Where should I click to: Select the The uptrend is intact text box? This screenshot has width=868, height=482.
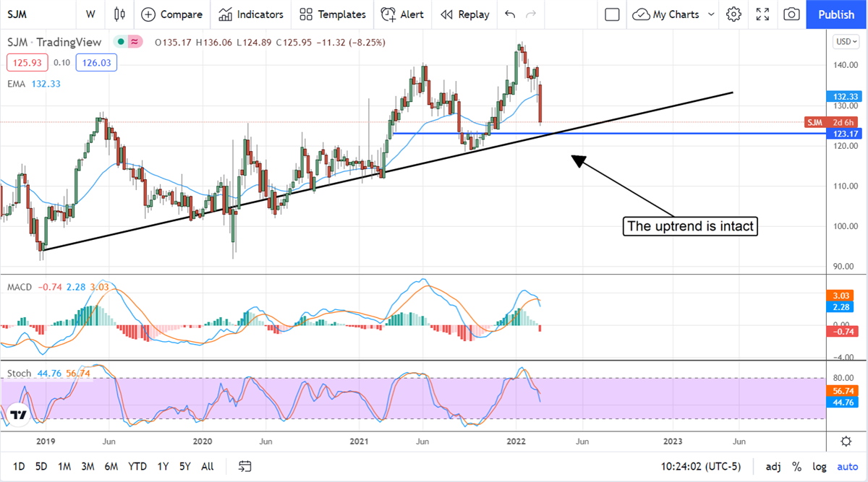pyautogui.click(x=690, y=226)
